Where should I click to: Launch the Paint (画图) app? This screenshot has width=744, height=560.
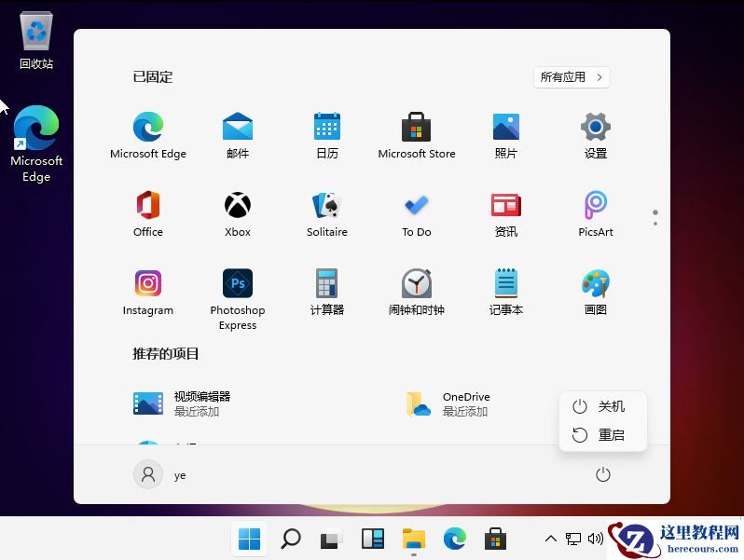coord(596,292)
